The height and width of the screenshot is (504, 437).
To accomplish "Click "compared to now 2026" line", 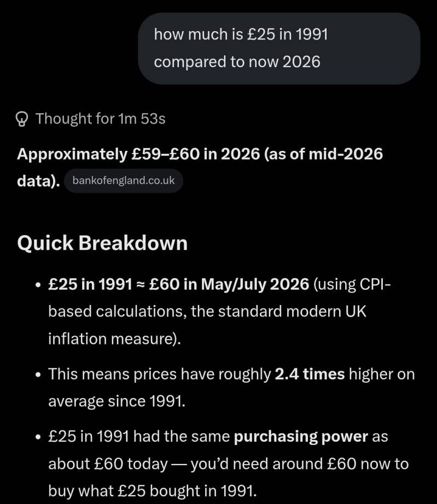I will [237, 62].
